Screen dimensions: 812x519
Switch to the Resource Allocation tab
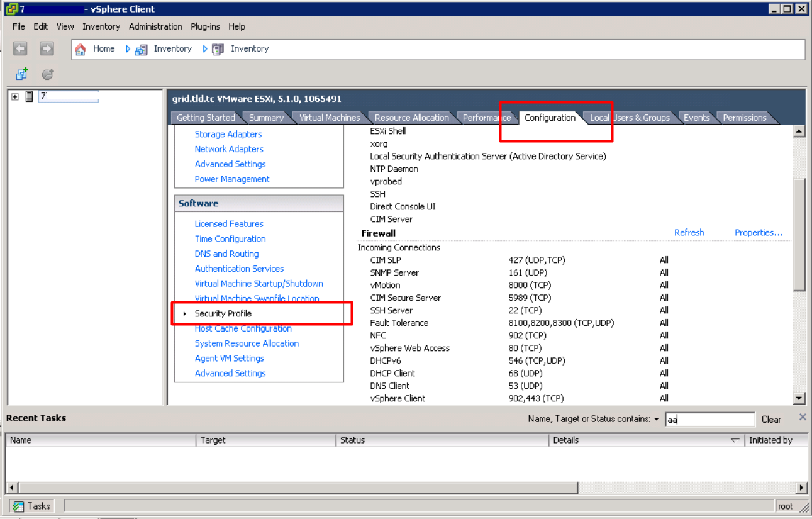coord(412,118)
